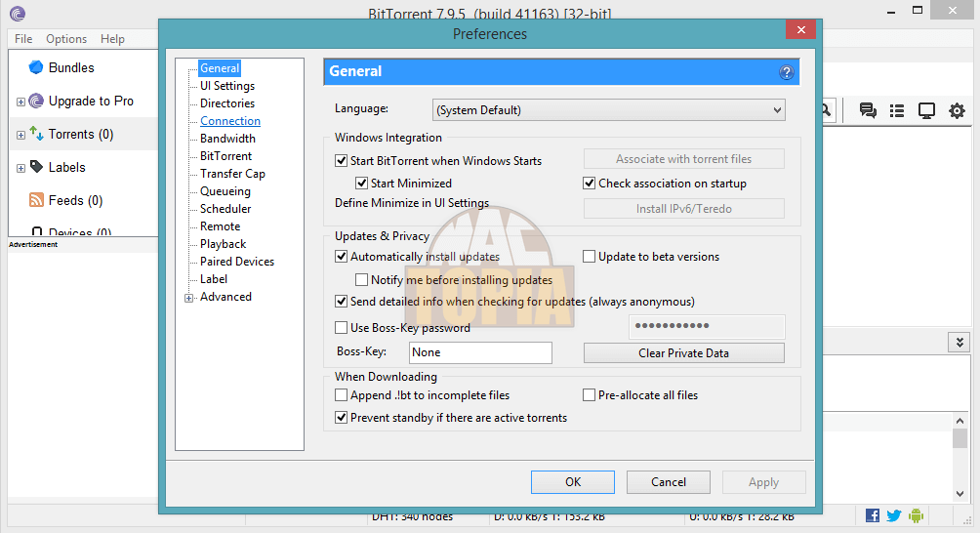Click scrollbar up arrow in main window
Screen dimensions: 980x533
[x=960, y=421]
